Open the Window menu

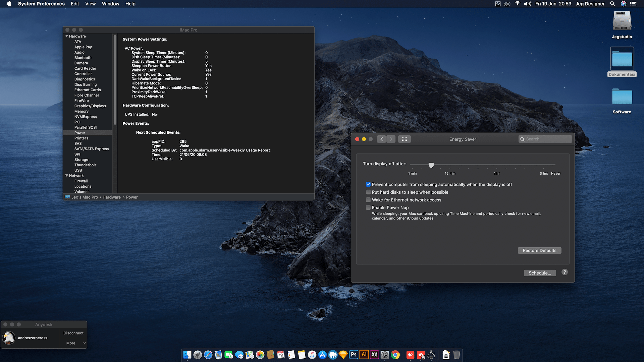(110, 4)
